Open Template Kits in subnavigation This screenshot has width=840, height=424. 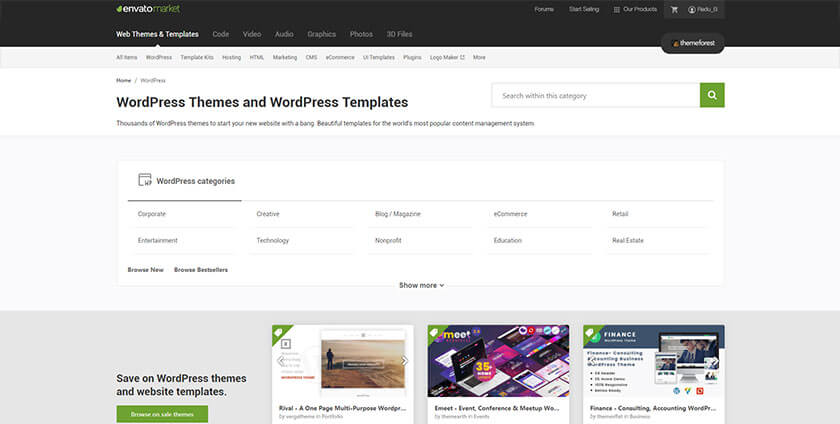[x=197, y=57]
